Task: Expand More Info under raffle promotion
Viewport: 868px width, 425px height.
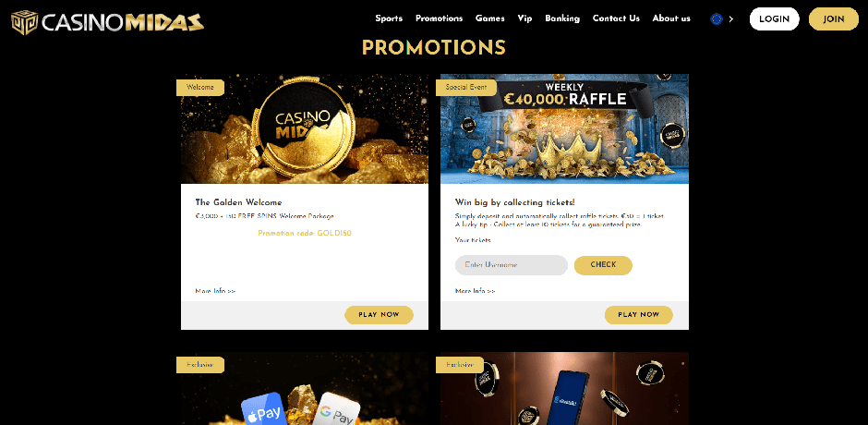Action: point(475,291)
